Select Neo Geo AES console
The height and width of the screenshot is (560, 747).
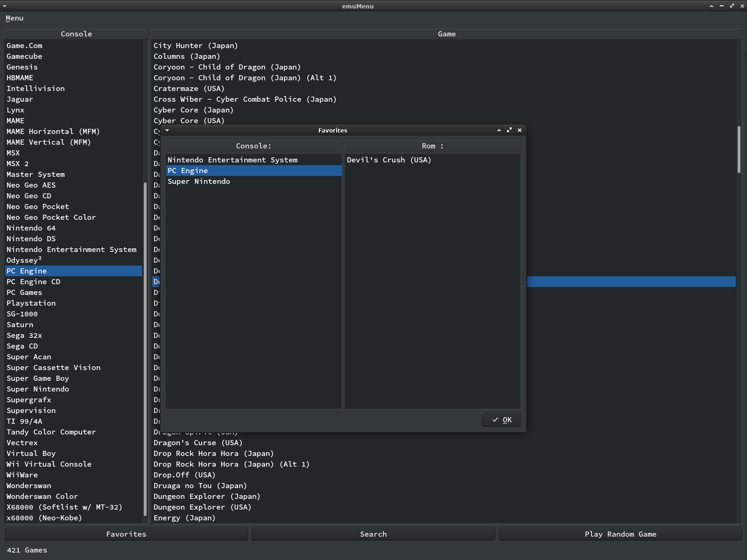(73, 185)
